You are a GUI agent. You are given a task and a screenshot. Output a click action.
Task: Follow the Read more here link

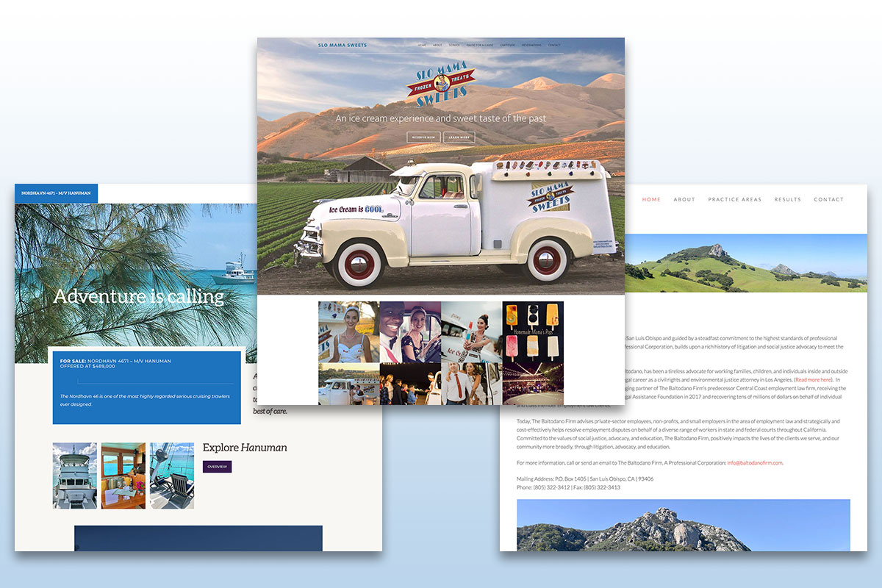point(813,379)
